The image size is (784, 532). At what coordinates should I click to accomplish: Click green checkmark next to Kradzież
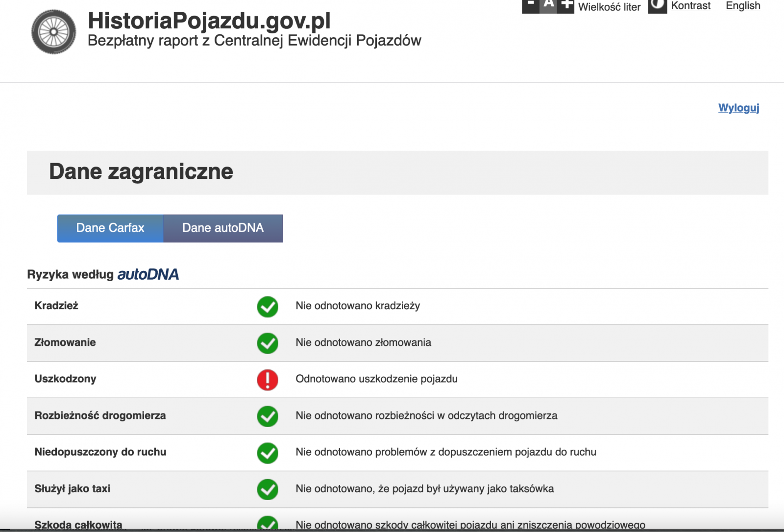[268, 307]
